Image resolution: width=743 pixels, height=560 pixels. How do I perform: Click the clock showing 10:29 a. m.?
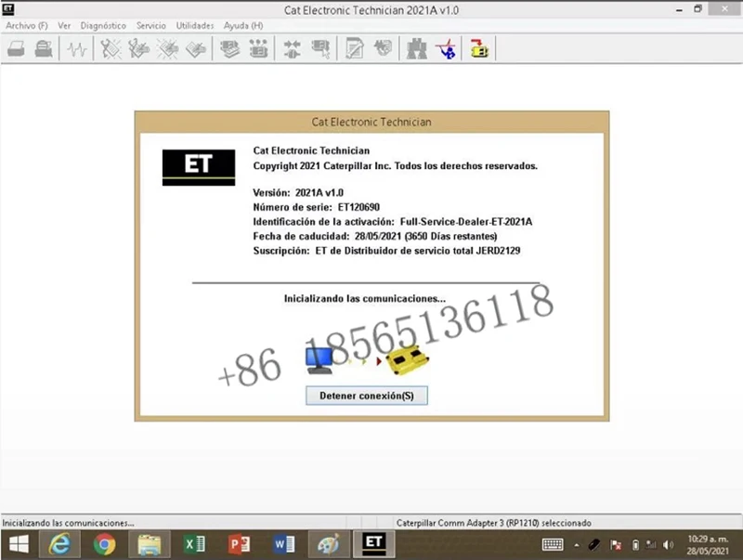pos(708,539)
